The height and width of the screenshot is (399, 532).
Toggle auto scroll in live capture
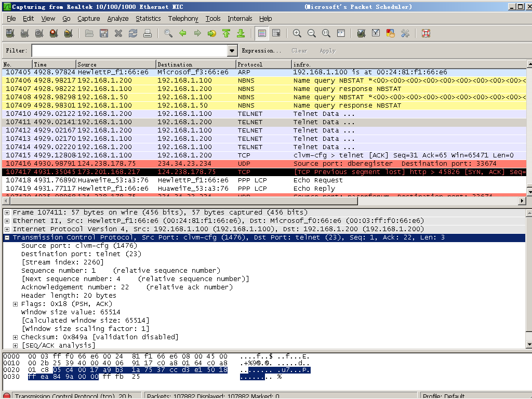276,33
